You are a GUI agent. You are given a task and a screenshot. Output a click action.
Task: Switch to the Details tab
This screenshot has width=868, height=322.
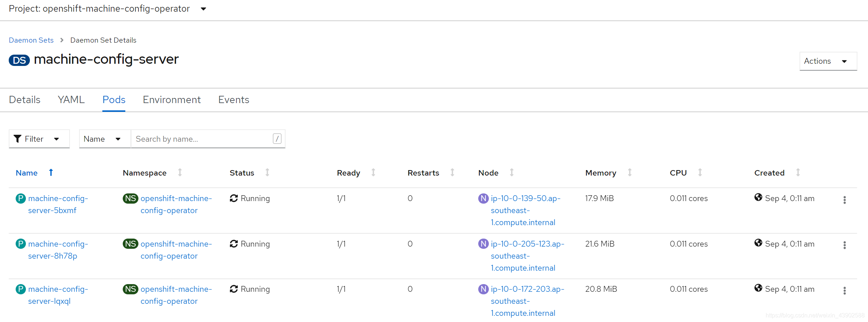point(24,100)
